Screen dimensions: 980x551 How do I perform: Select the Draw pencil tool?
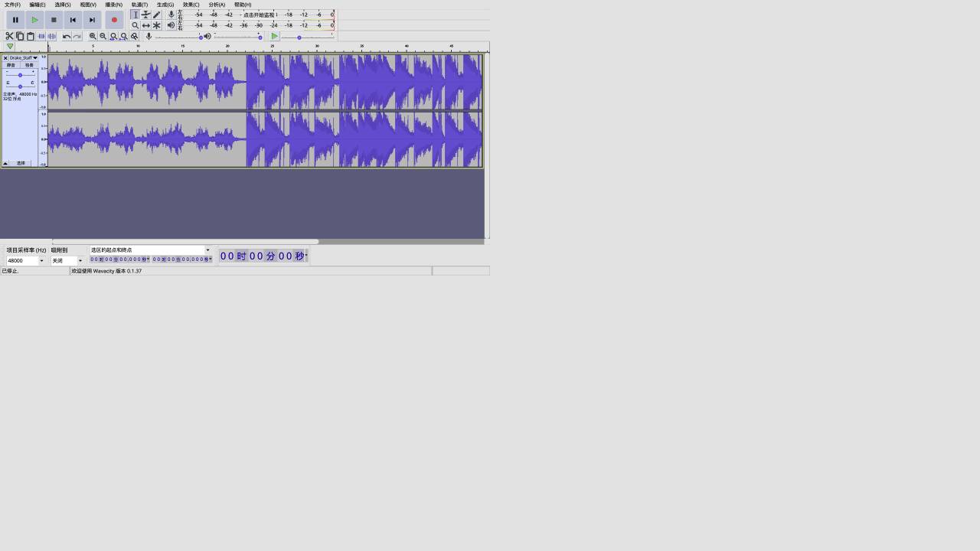coord(156,15)
